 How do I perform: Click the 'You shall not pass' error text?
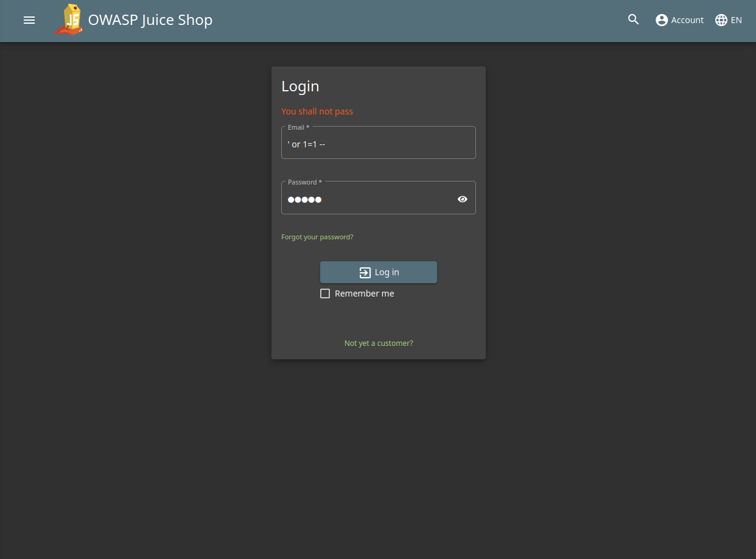pyautogui.click(x=317, y=111)
